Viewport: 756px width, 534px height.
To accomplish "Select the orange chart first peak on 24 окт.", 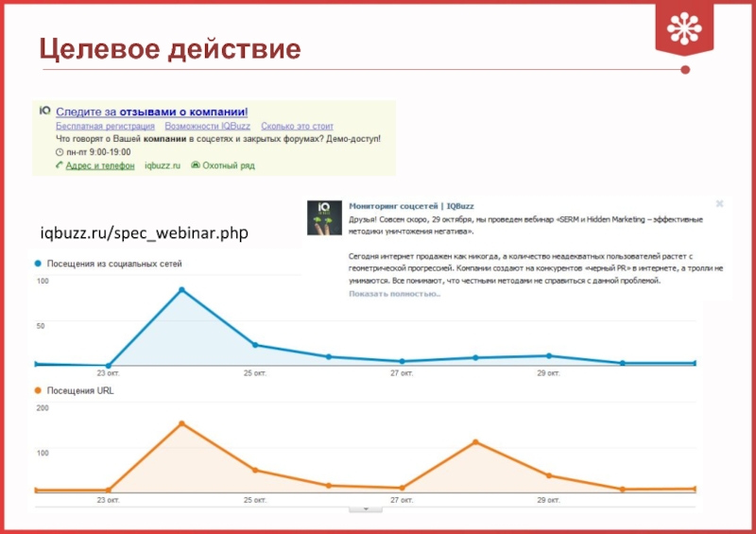I will (181, 423).
